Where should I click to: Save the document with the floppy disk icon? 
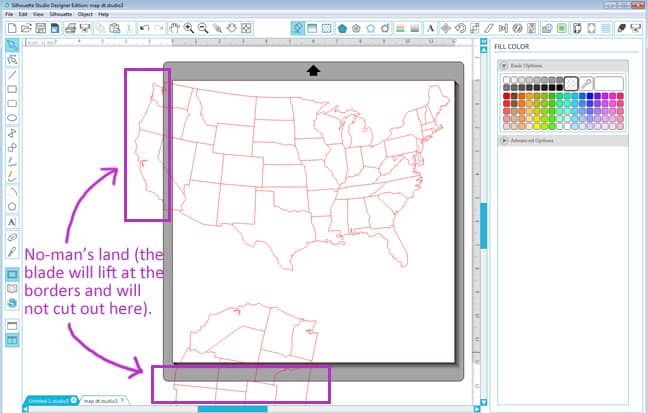pyautogui.click(x=40, y=28)
